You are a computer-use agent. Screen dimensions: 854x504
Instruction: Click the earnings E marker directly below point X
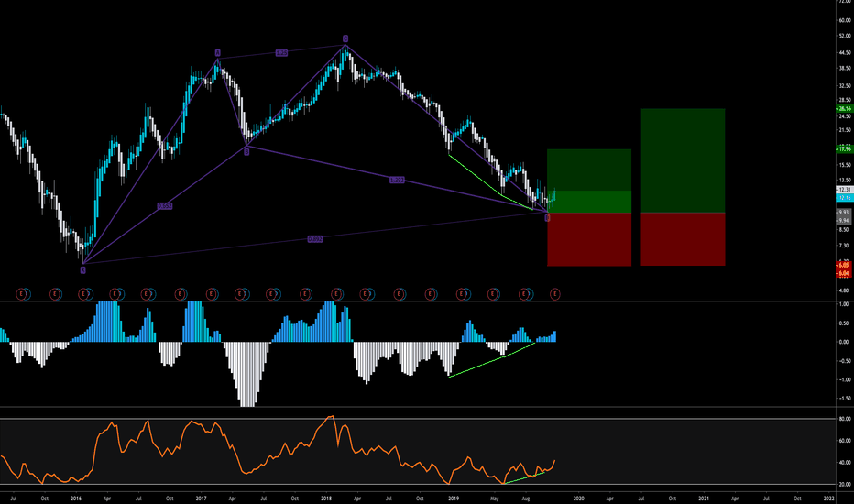[x=83, y=294]
